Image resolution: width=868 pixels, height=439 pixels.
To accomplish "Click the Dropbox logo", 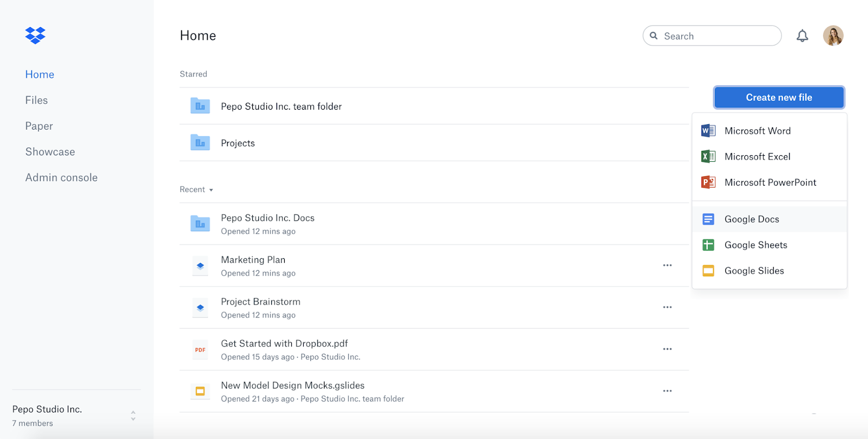I will coord(35,35).
